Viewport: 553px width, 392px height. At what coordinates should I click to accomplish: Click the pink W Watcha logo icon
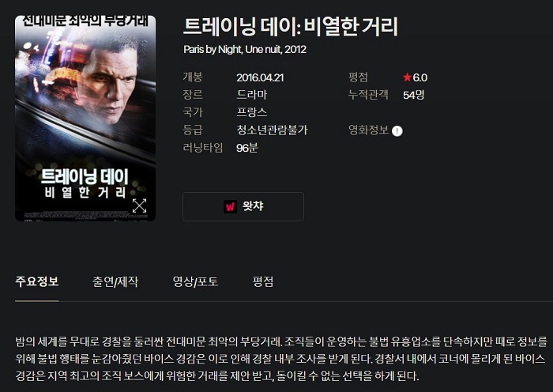(231, 206)
